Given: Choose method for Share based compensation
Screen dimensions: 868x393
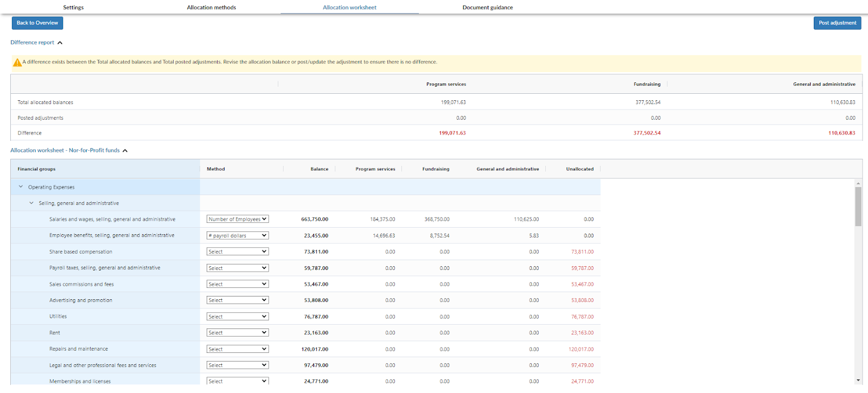Looking at the screenshot, I should [x=238, y=252].
